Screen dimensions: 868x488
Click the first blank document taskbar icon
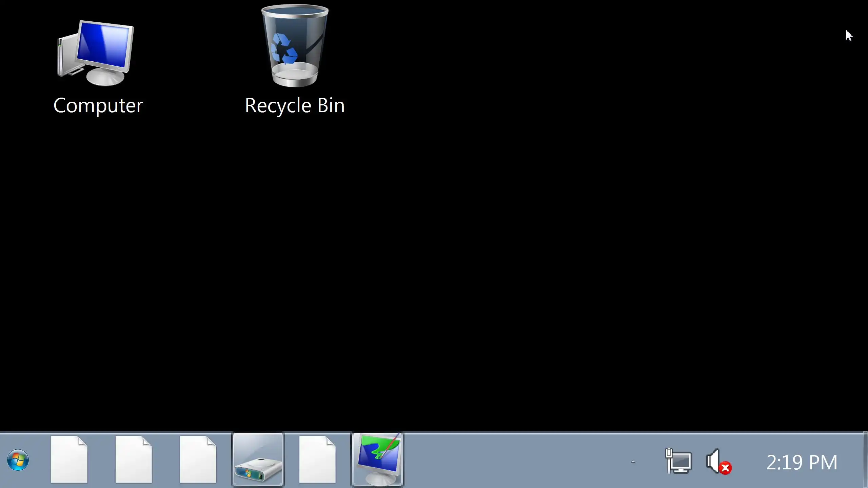tap(69, 460)
